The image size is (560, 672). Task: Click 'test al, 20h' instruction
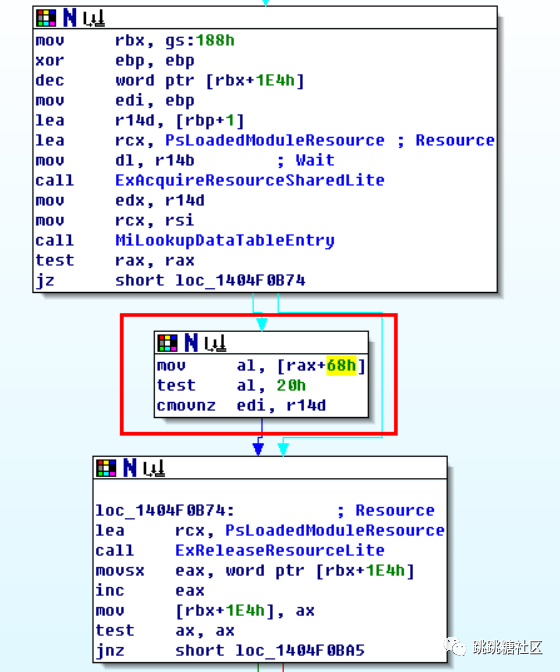(x=231, y=386)
